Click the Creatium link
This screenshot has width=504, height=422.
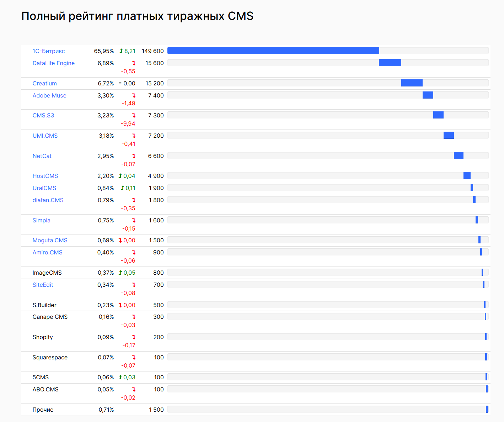click(45, 83)
